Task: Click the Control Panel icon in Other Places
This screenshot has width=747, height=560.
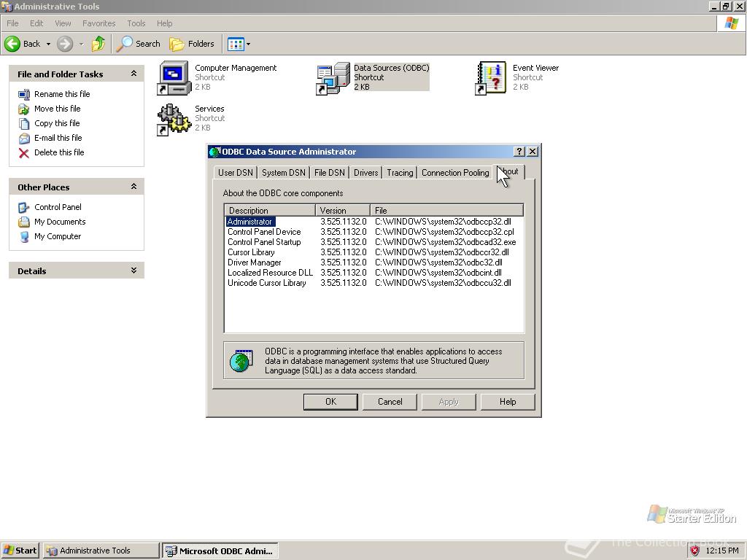Action: [x=24, y=207]
